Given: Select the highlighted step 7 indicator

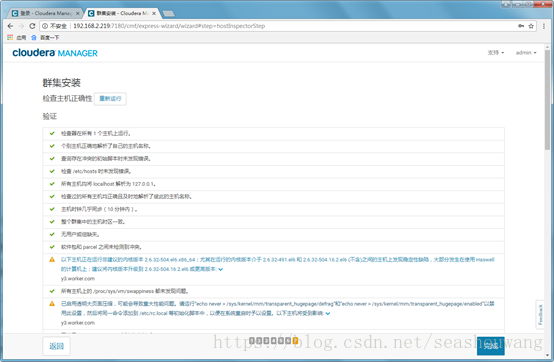Looking at the screenshot, I should click(295, 340).
